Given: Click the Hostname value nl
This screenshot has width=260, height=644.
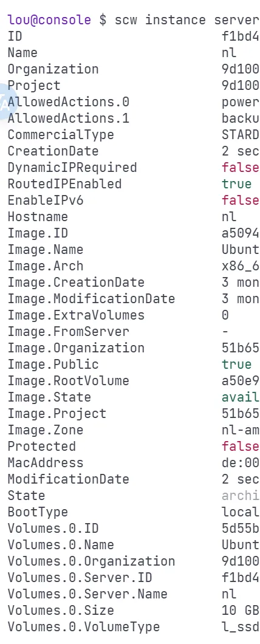Looking at the screenshot, I should (x=229, y=216).
